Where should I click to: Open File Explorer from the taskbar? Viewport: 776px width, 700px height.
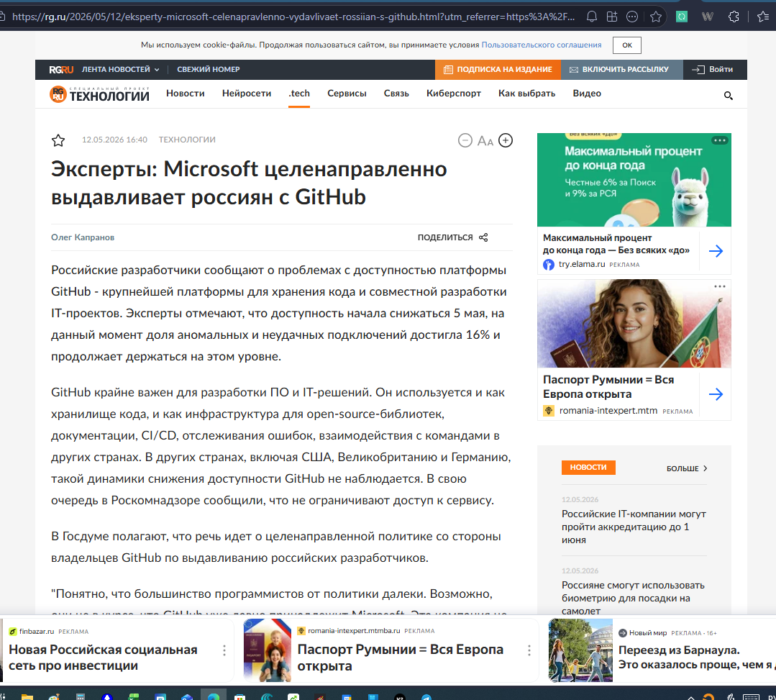pyautogui.click(x=27, y=697)
